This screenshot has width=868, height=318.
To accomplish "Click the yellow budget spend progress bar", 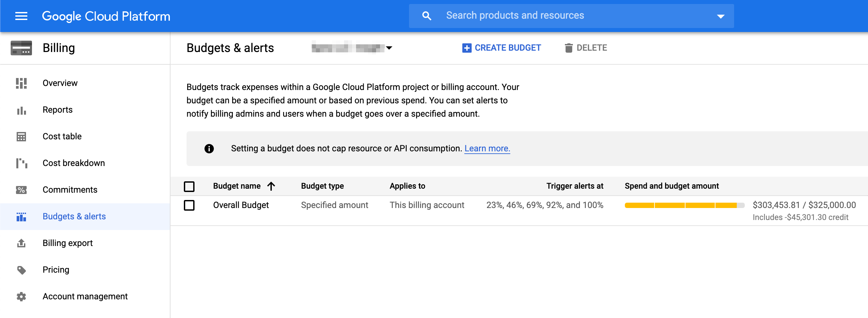I will click(x=684, y=205).
